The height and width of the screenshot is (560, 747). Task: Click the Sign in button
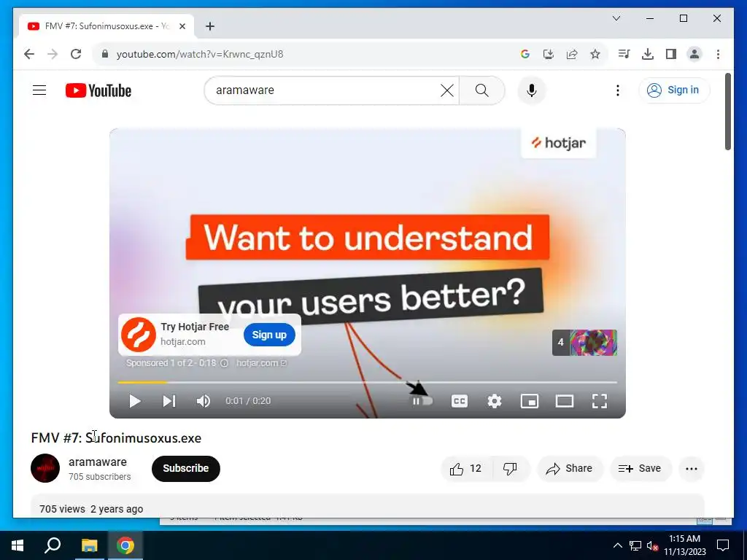pos(674,90)
